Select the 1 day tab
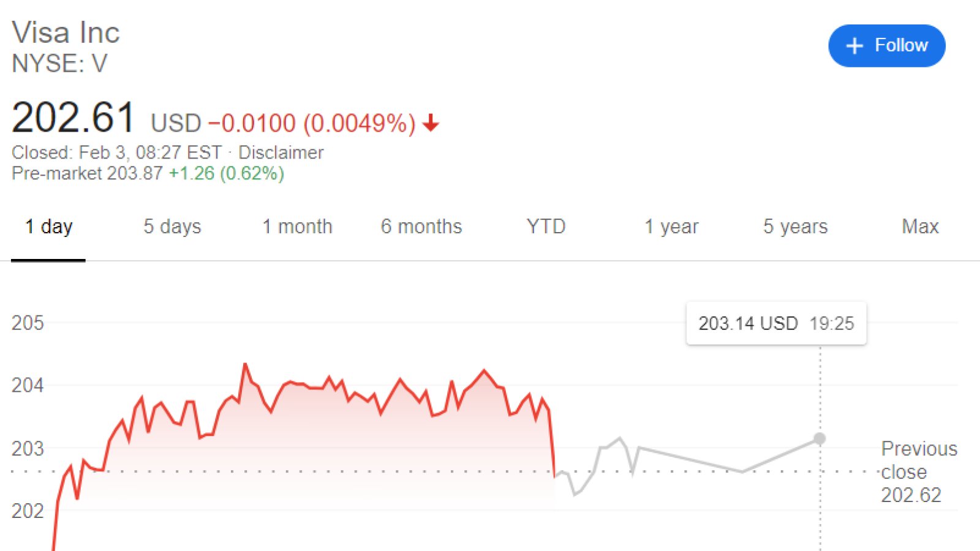Image resolution: width=980 pixels, height=551 pixels. pyautogui.click(x=48, y=227)
